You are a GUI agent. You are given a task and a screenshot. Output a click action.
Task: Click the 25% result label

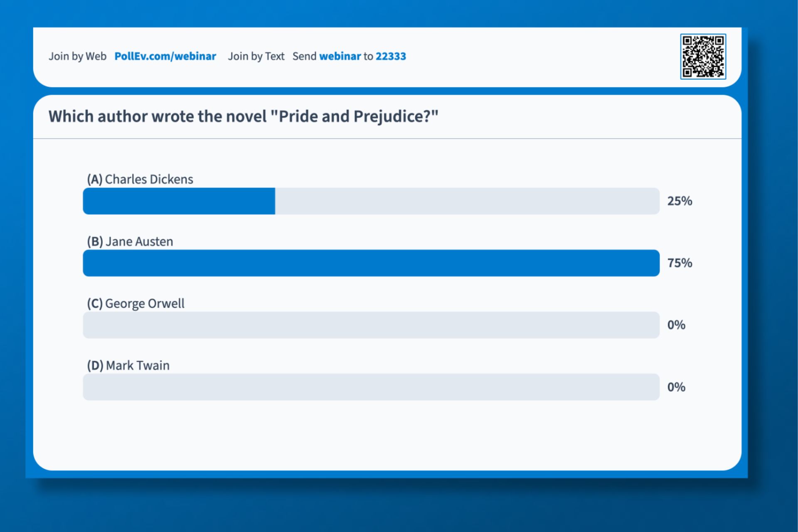tap(680, 201)
